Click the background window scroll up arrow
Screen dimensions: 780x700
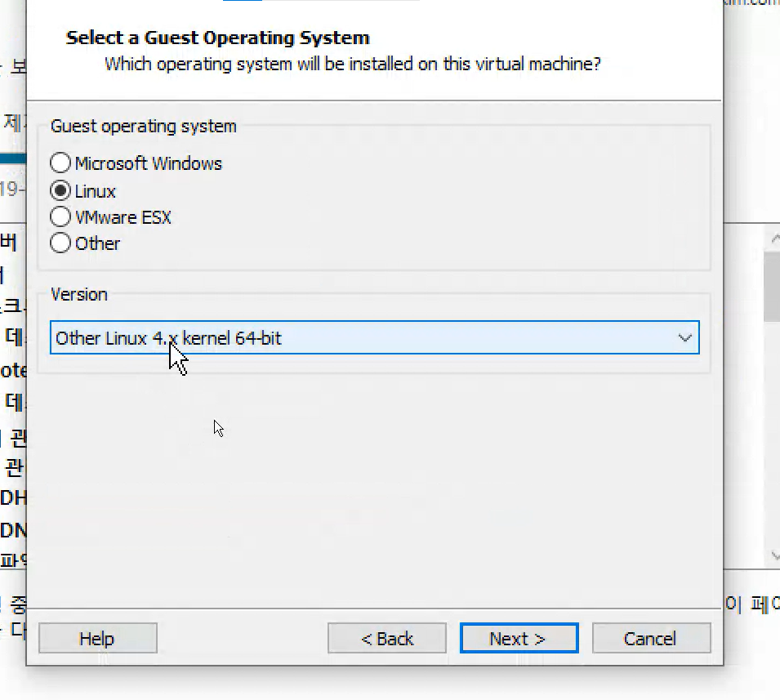pos(774,239)
